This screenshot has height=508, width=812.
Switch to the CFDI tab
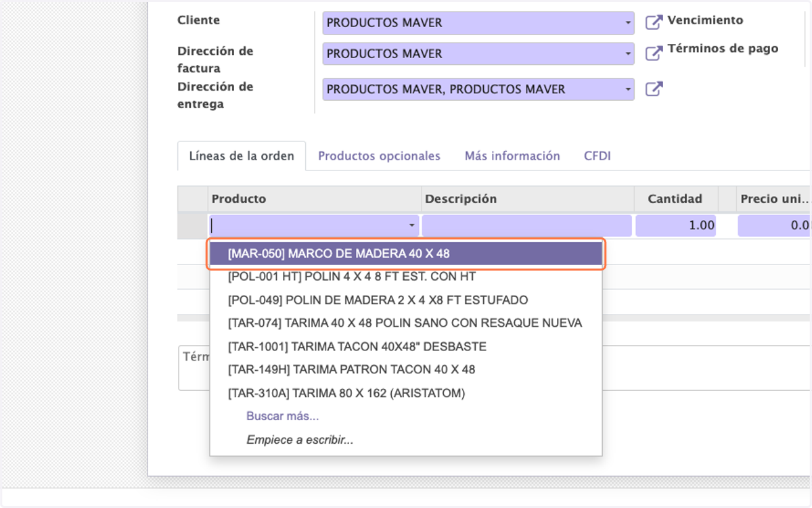(x=597, y=156)
